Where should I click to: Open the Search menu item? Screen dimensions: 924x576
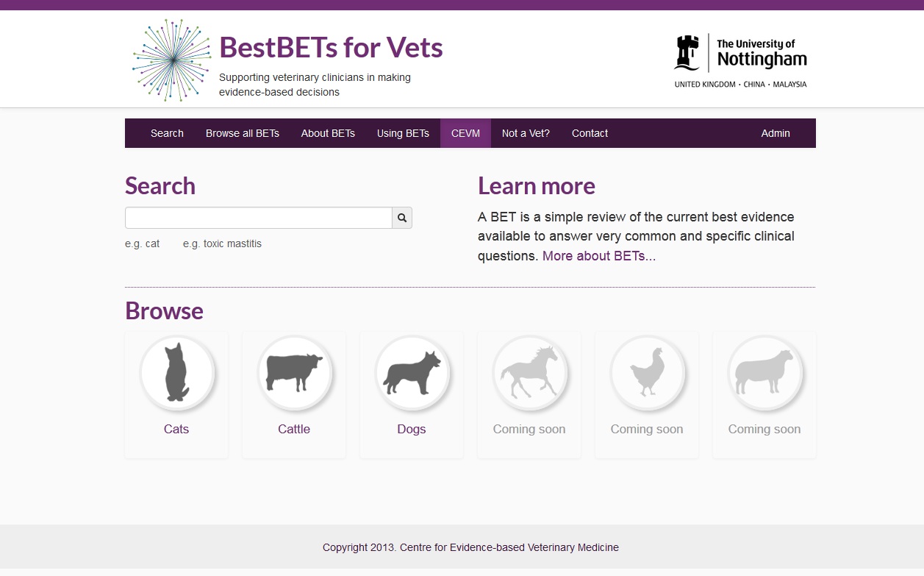click(167, 133)
